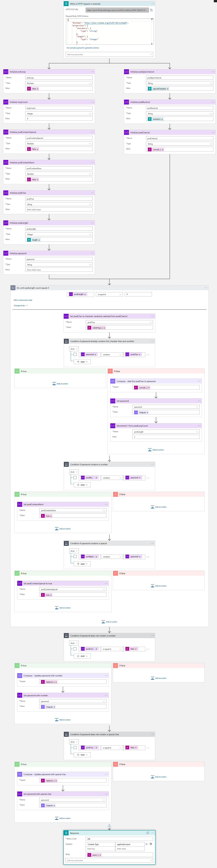
Task: Click 'Edit in advanced mode' link
Action: pos(23,300)
